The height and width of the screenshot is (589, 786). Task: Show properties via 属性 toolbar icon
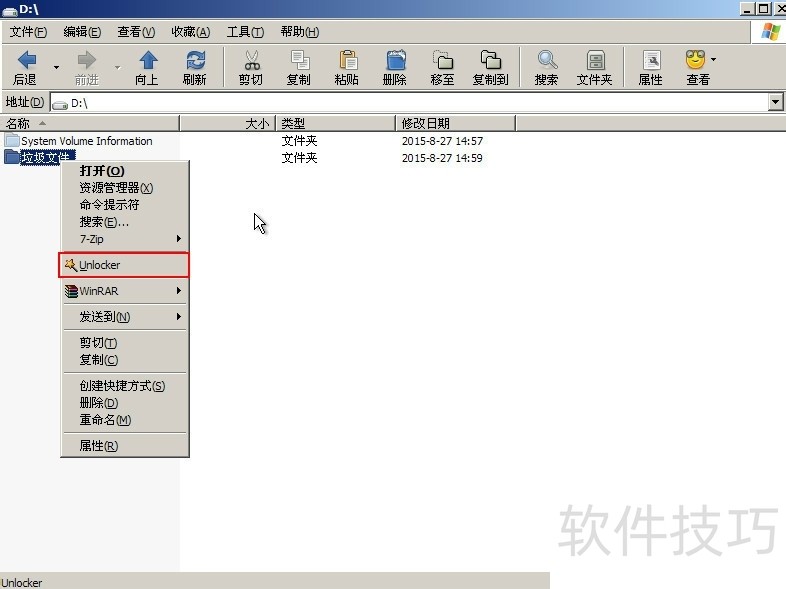coord(651,68)
